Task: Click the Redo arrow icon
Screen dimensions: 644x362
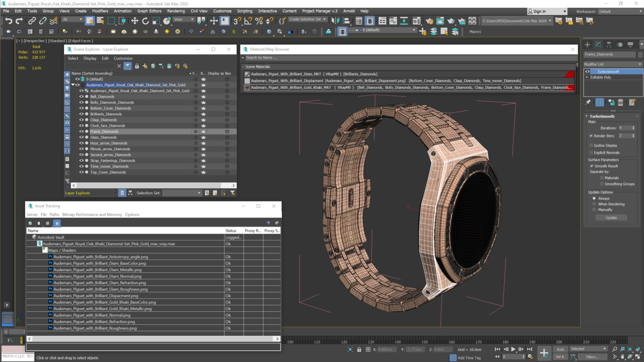Action: [x=19, y=21]
